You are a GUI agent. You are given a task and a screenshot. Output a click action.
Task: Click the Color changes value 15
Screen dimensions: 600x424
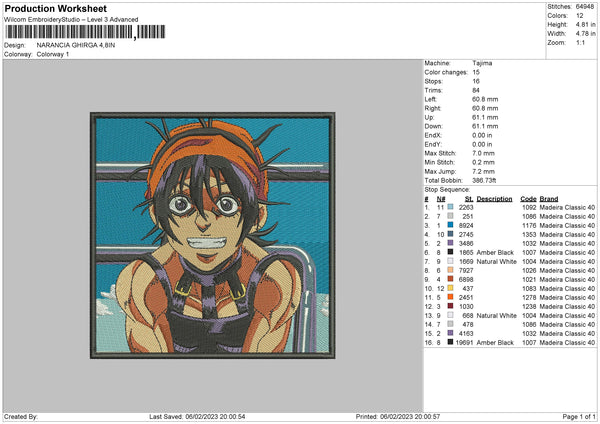476,72
